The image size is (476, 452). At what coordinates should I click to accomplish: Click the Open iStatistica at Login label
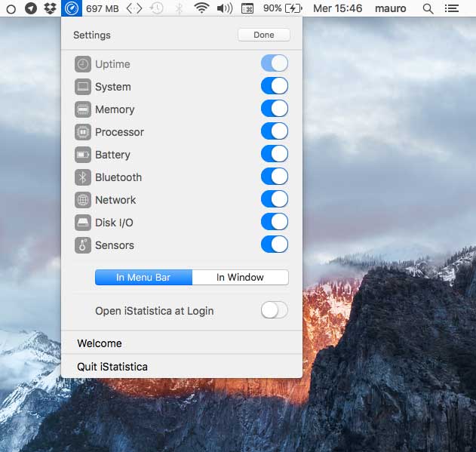pyautogui.click(x=154, y=311)
